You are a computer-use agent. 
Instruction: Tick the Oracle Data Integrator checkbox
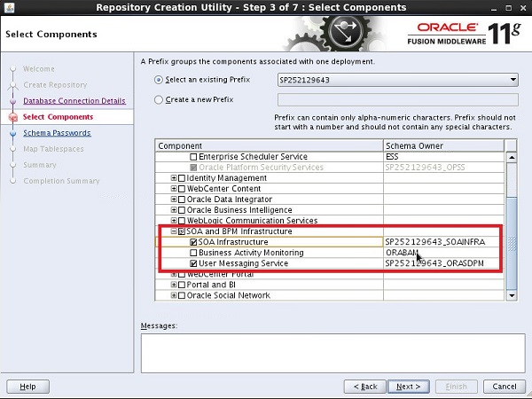tap(182, 199)
